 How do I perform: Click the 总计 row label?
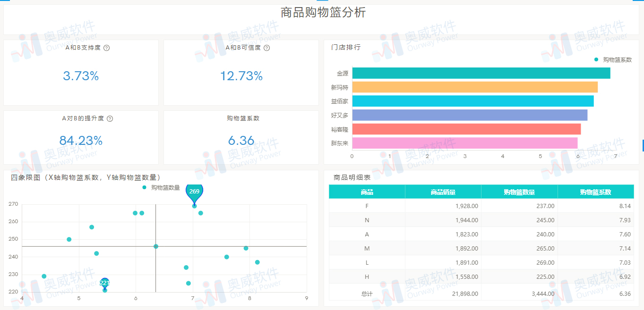[367, 294]
